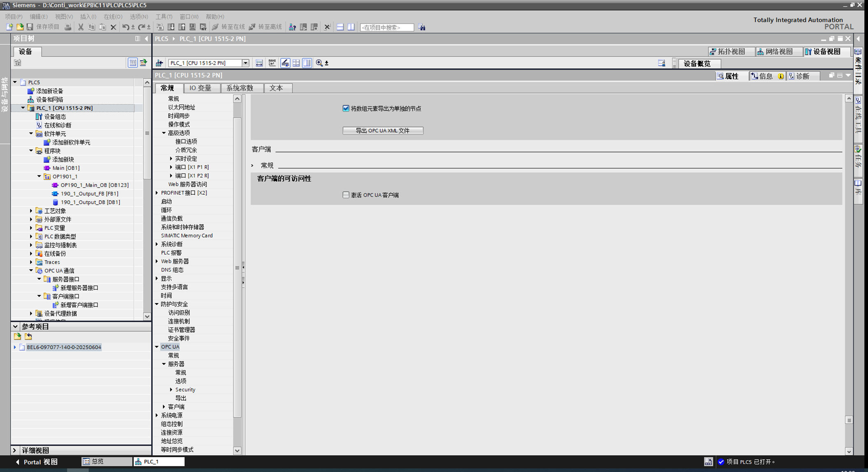Image resolution: width=868 pixels, height=472 pixels.
Task: Expand the 工艺对象 tree node
Action: coord(31,211)
